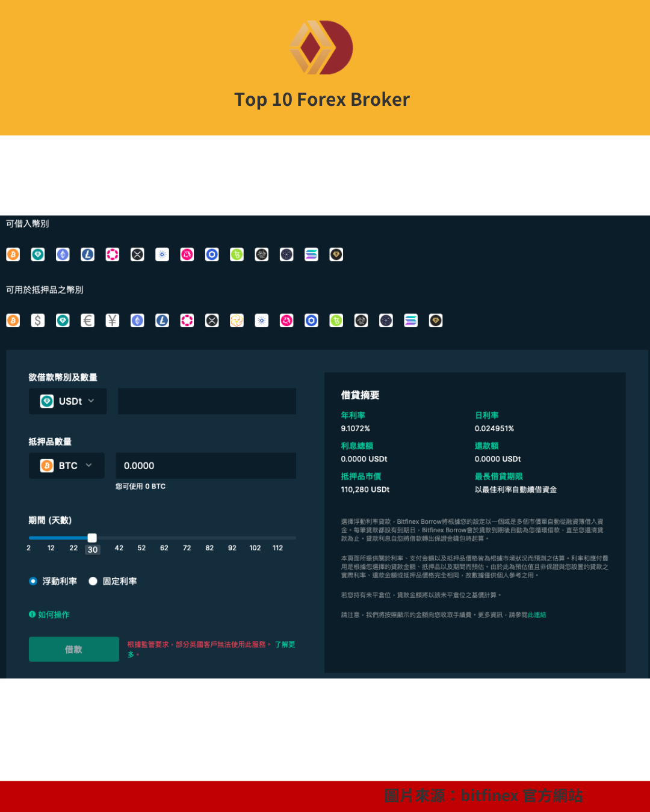Screen dimensions: 650x812
Task: Click the Solana icon in borrowable currencies
Action: 311,254
